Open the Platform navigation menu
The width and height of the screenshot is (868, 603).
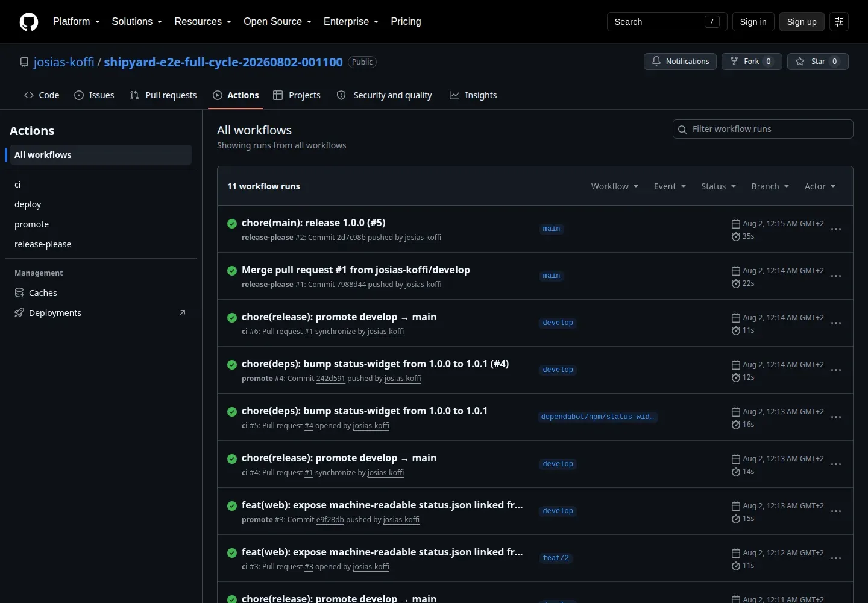pos(77,22)
